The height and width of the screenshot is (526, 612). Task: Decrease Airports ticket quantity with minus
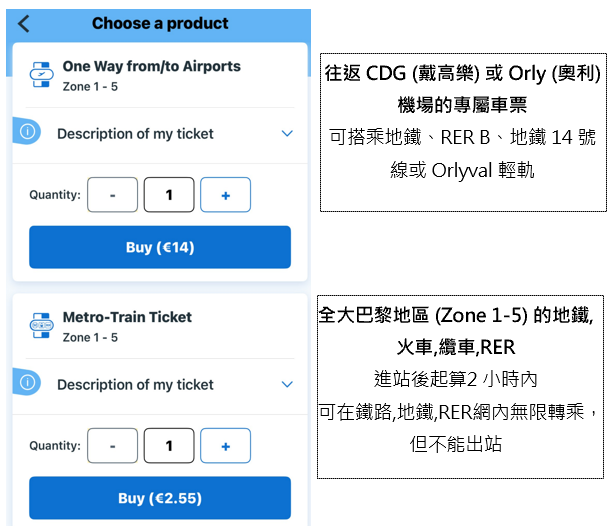[112, 195]
